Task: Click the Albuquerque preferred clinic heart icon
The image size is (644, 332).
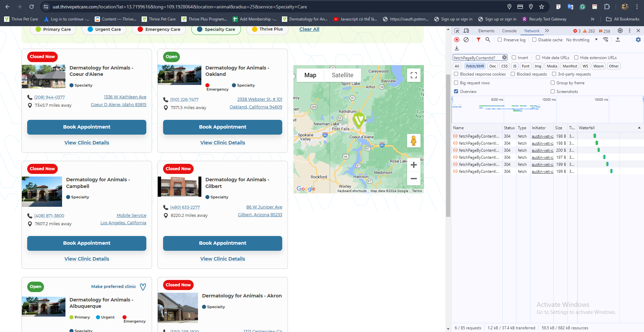Action: pos(143,287)
